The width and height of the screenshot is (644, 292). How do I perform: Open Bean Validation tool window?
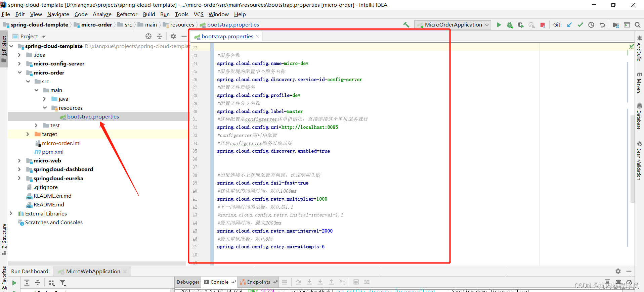click(639, 160)
